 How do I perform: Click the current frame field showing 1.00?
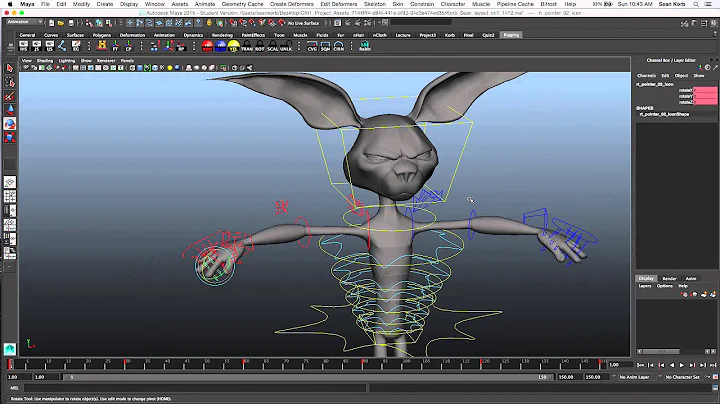pyautogui.click(x=619, y=365)
